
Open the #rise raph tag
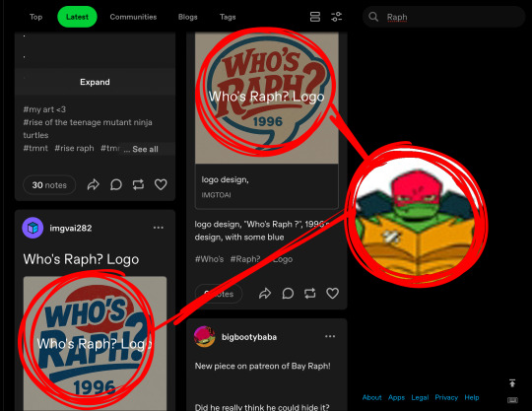click(74, 148)
